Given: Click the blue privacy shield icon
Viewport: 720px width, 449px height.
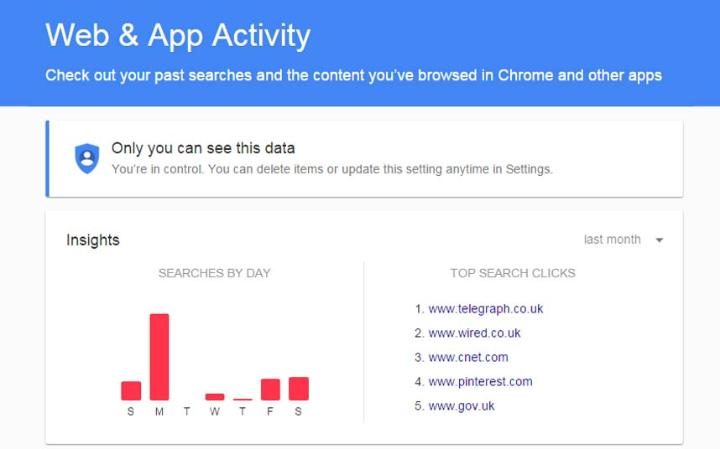Looking at the screenshot, I should click(87, 158).
